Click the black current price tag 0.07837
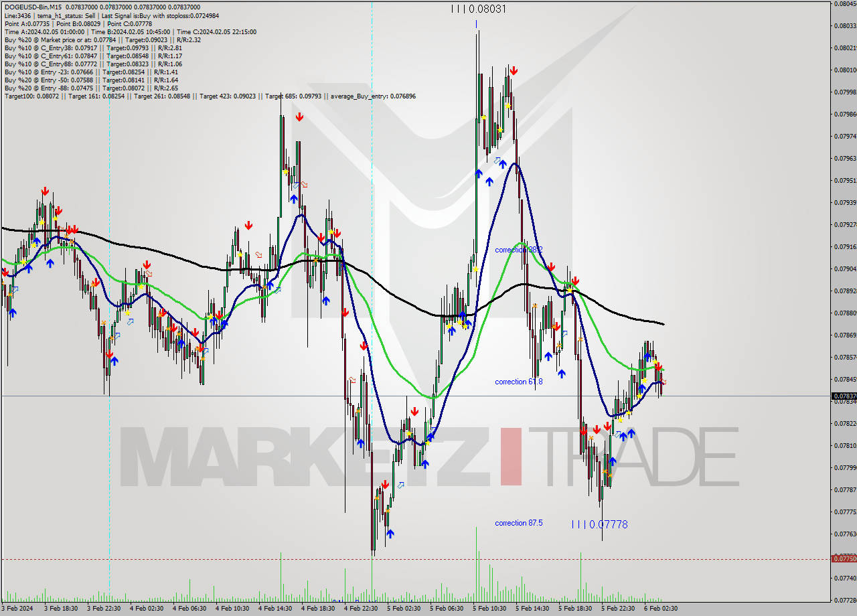The image size is (857, 616). [x=844, y=396]
